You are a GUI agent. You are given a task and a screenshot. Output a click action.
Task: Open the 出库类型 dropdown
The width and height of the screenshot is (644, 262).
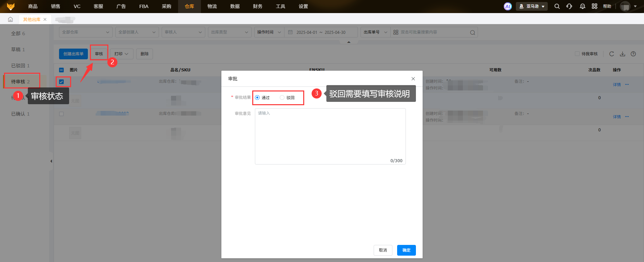coord(229,32)
